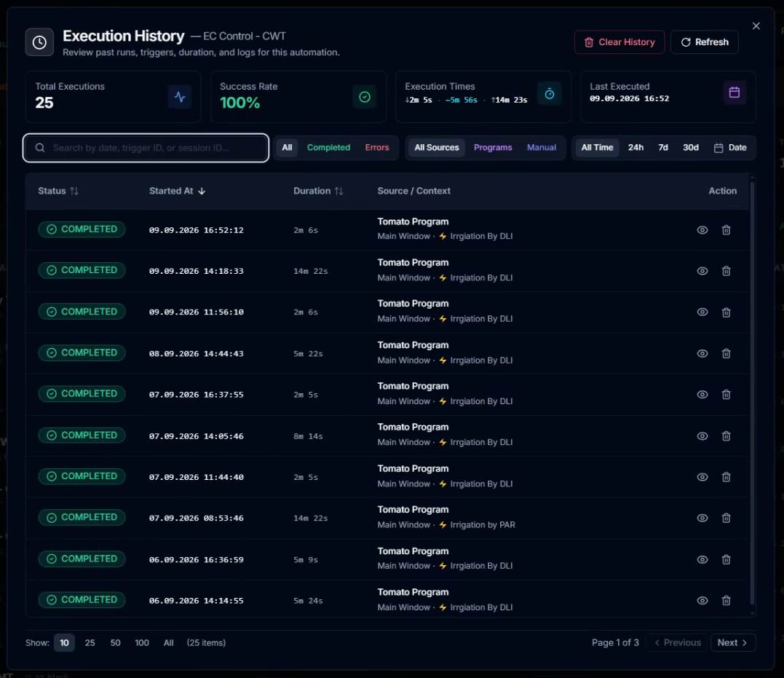Delete the run started 09.09.2026 11:56:10

(x=726, y=312)
